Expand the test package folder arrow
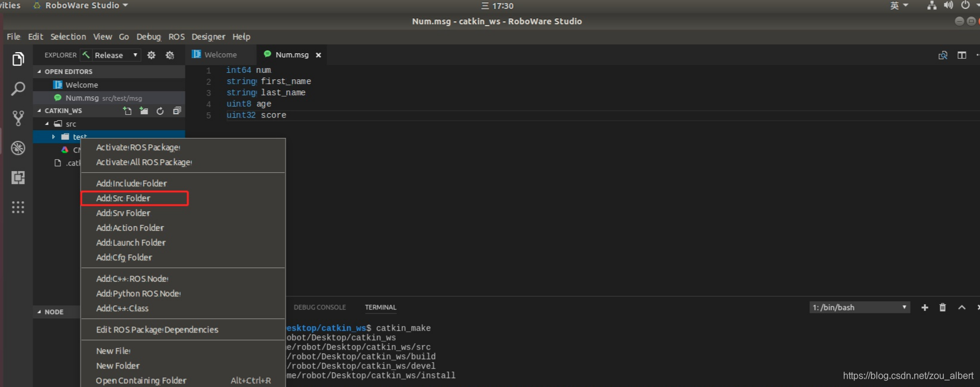Screen dimensions: 980x387 click(53, 137)
